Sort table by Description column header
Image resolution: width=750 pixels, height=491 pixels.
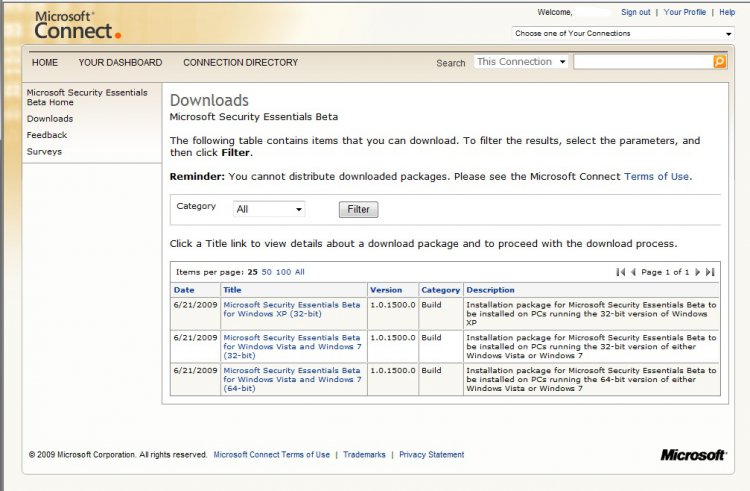tap(490, 290)
